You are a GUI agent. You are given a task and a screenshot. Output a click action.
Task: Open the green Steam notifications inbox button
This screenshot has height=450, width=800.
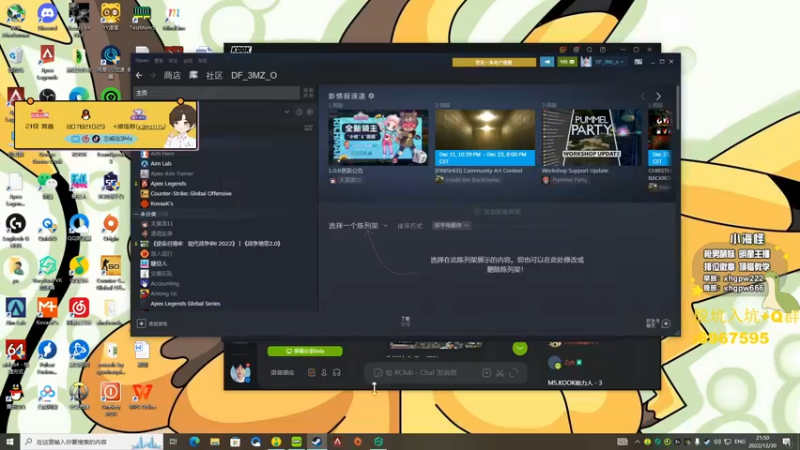567,62
